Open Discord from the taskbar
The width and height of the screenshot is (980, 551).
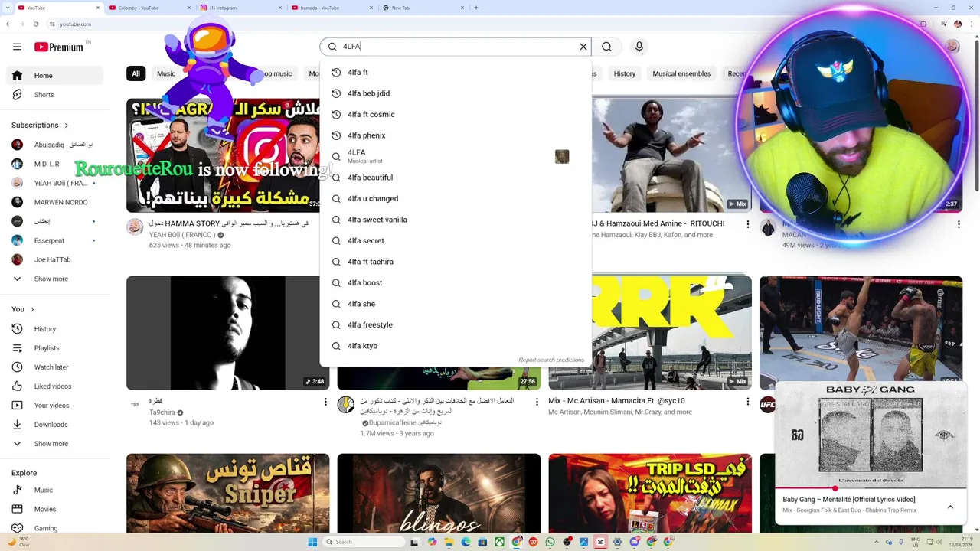[x=634, y=542]
